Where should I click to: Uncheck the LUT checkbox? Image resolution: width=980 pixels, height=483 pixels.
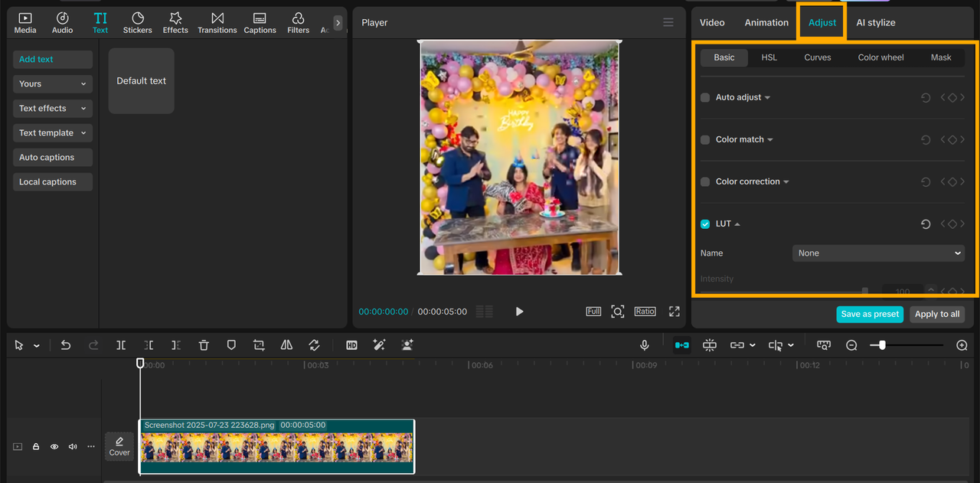[705, 224]
